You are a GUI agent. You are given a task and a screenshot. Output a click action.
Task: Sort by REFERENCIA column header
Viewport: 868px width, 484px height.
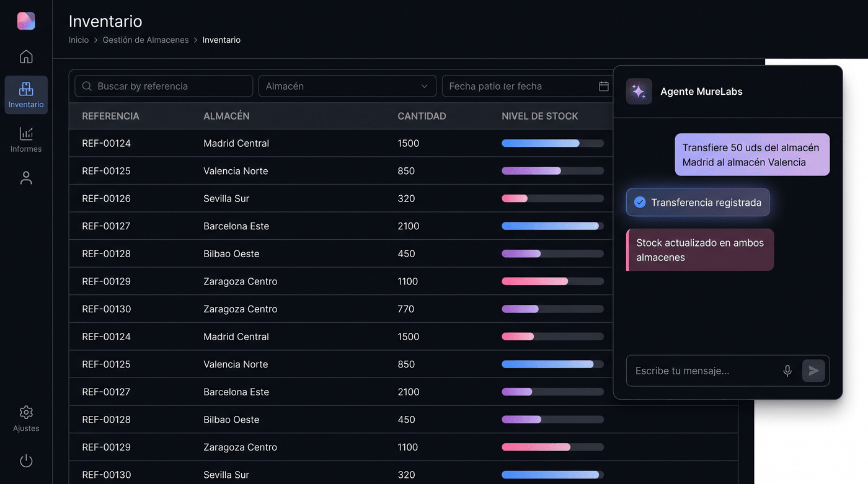[110, 116]
